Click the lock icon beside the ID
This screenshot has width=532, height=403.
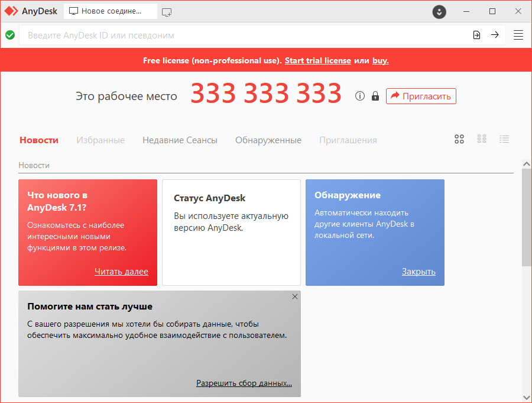375,95
